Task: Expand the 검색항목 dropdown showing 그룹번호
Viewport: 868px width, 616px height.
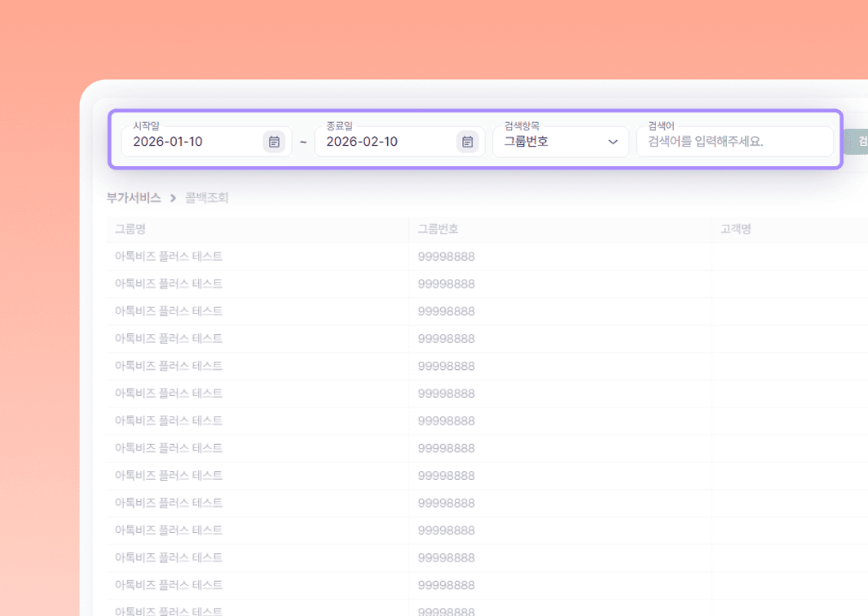Action: pos(560,142)
